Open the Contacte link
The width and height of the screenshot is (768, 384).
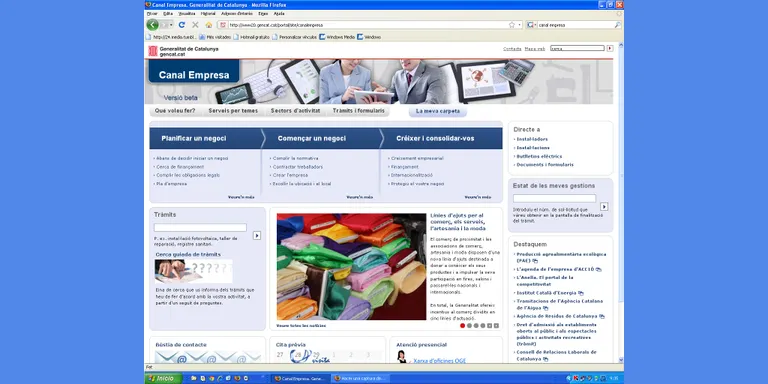tap(512, 49)
